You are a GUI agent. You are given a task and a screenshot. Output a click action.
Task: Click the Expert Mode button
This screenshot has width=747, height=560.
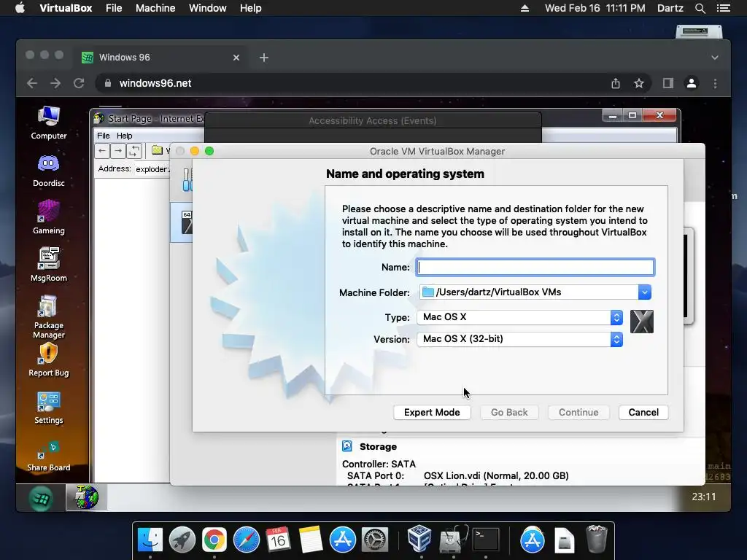coord(432,413)
